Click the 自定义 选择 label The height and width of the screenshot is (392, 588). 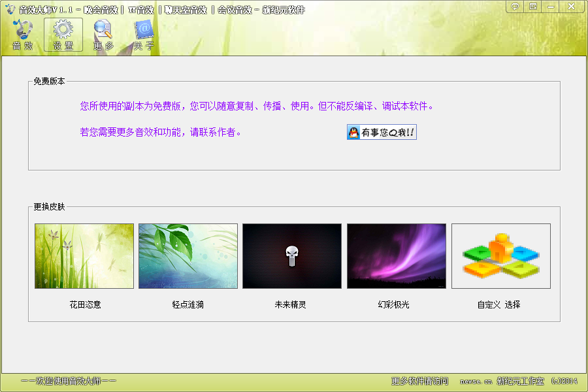[498, 304]
